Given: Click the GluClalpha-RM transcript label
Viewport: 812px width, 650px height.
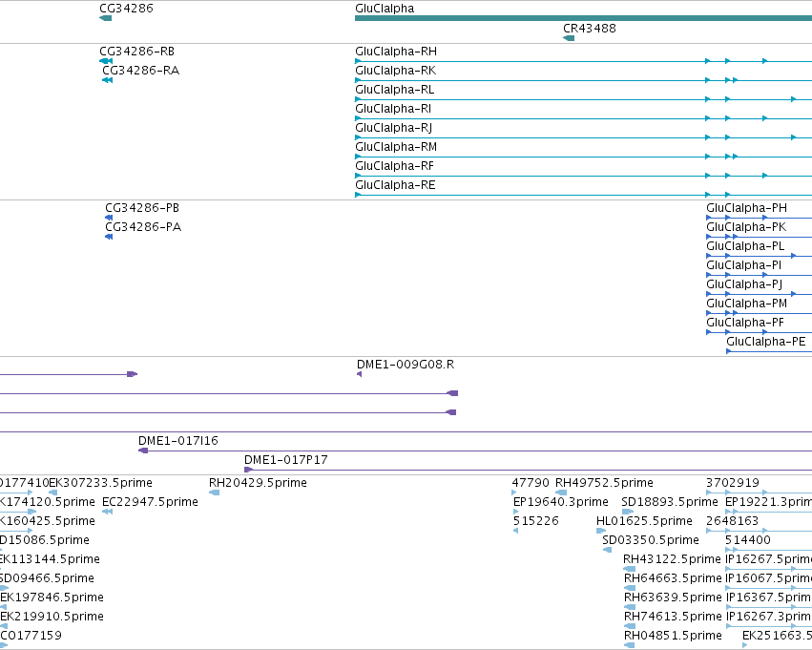Looking at the screenshot, I should click(x=396, y=147).
